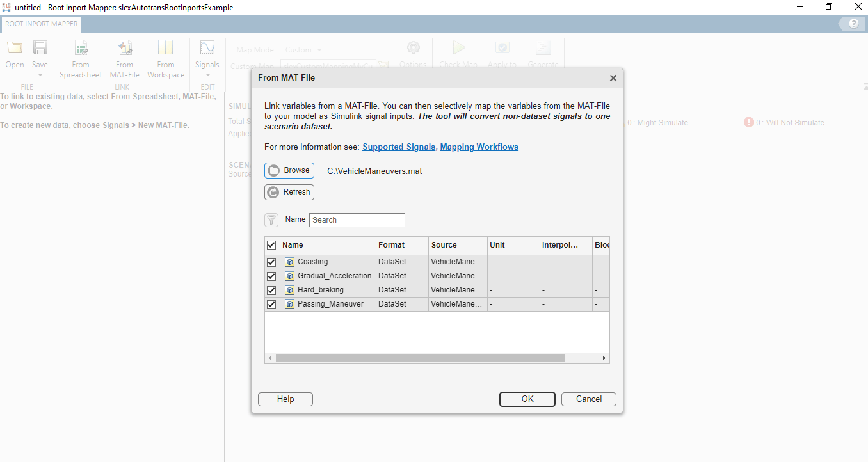Viewport: 868px width, 462px height.
Task: Click the From MAT-File toolbar icon
Action: point(125,48)
